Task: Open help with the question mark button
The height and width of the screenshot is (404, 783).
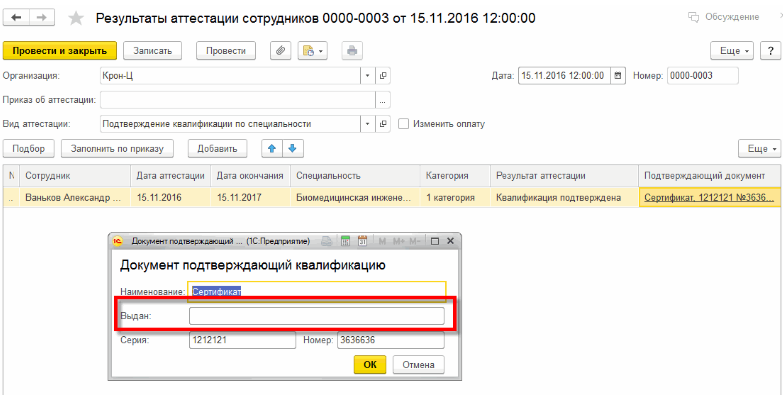Action: pos(770,51)
